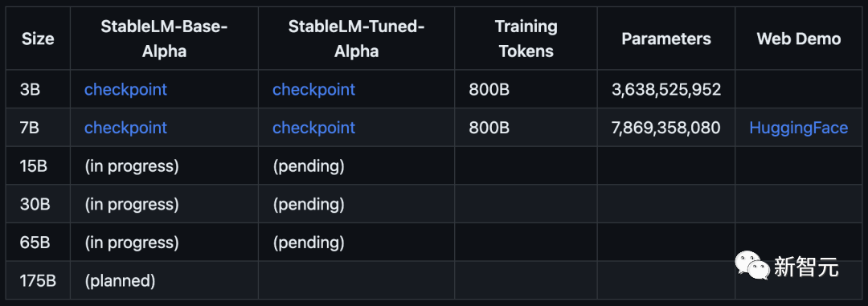Click the Size column header

point(38,39)
